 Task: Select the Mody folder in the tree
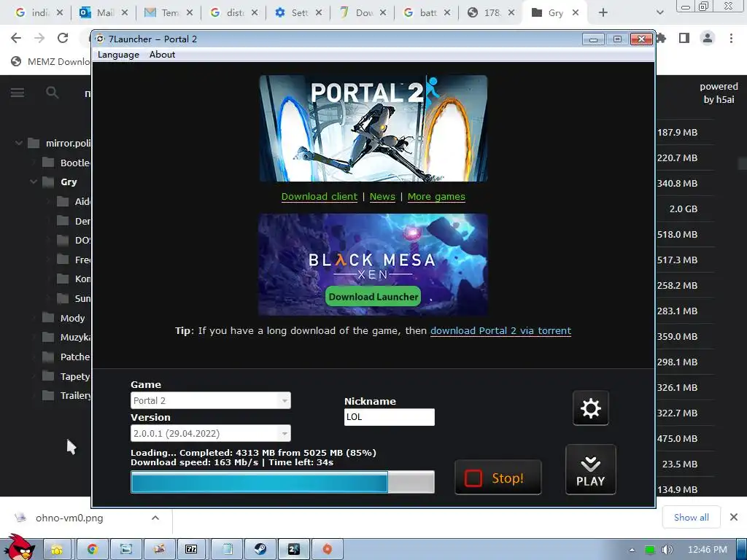[63, 318]
